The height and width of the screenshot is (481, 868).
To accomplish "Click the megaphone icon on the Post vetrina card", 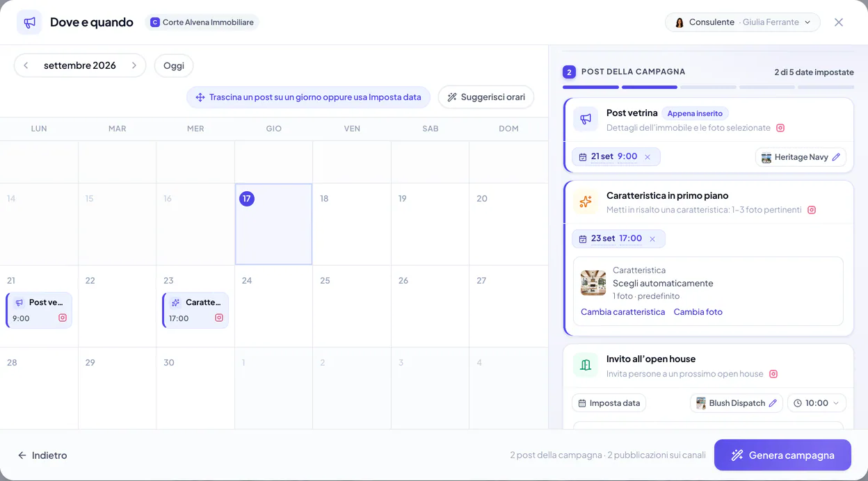I will coord(586,119).
